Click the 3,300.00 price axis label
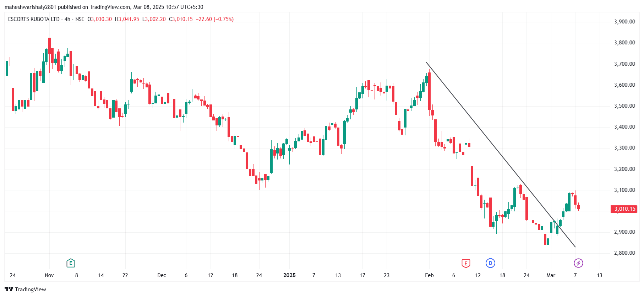 pos(624,148)
